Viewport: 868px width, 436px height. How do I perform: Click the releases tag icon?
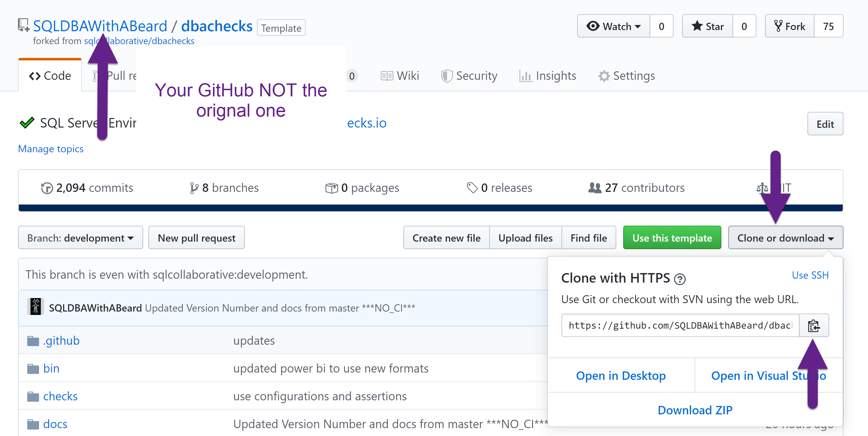(472, 188)
